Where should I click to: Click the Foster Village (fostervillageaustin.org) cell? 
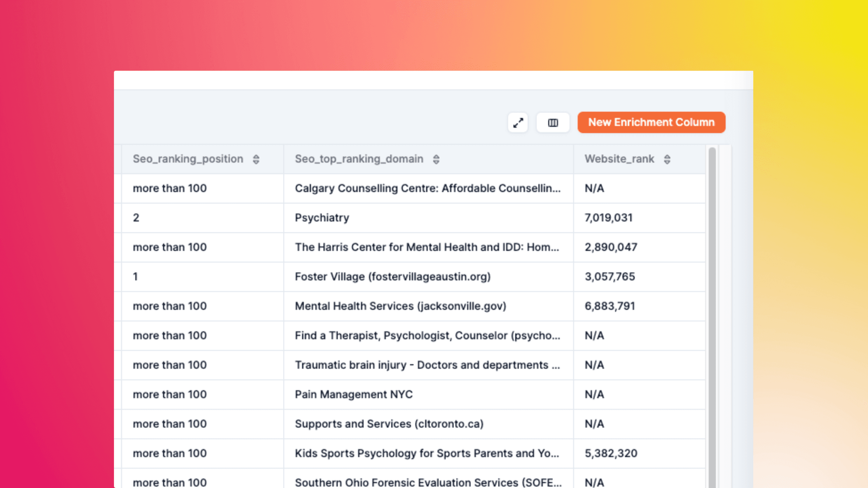393,277
